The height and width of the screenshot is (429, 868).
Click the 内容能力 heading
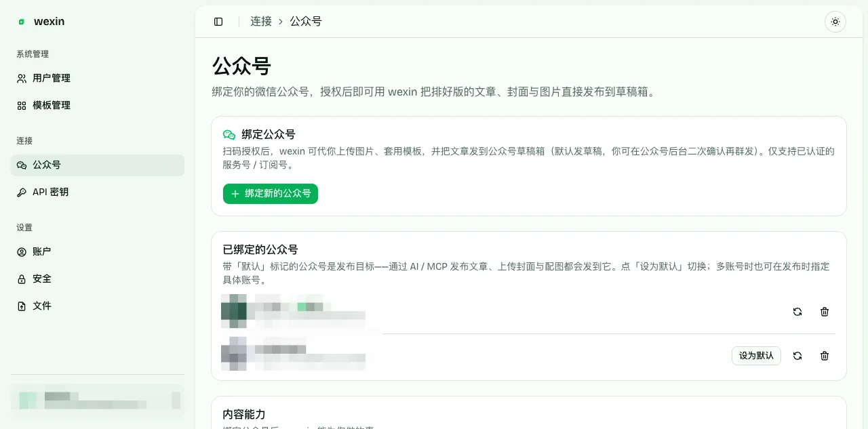(244, 414)
